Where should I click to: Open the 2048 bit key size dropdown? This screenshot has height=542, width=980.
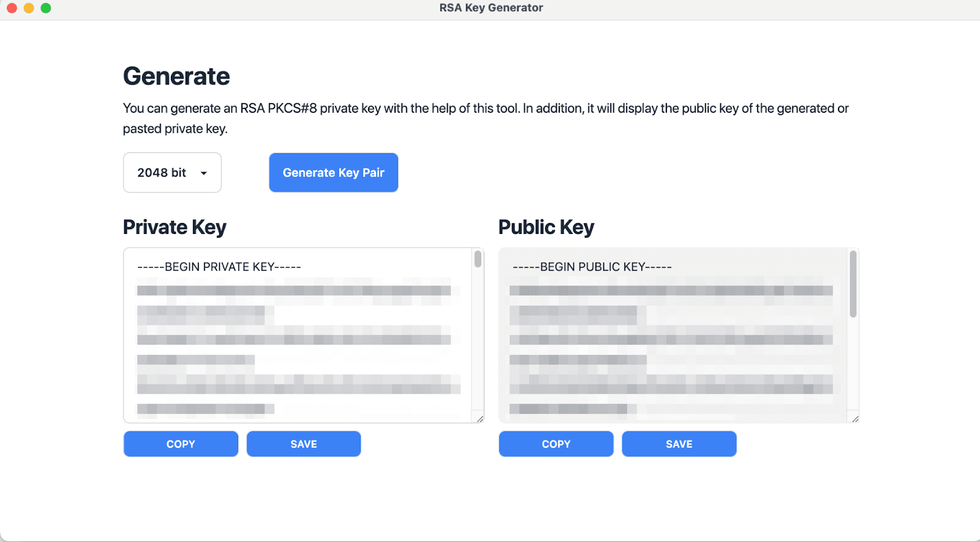172,173
